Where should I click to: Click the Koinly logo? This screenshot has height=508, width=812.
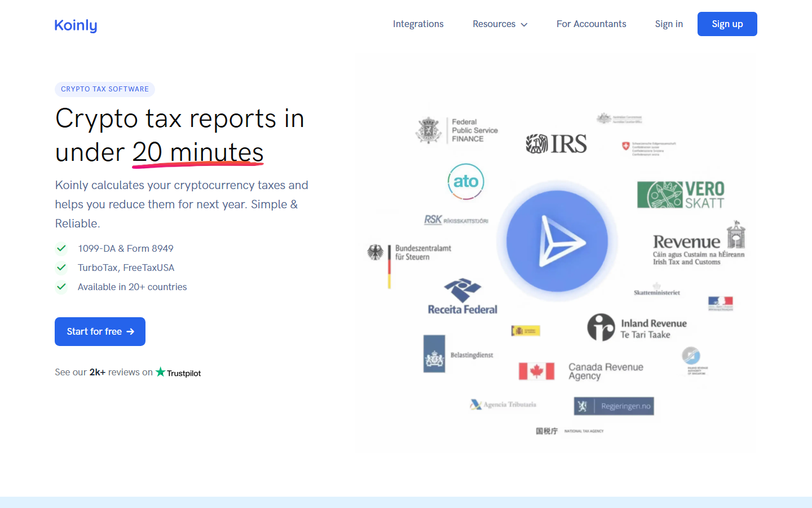[x=76, y=25]
